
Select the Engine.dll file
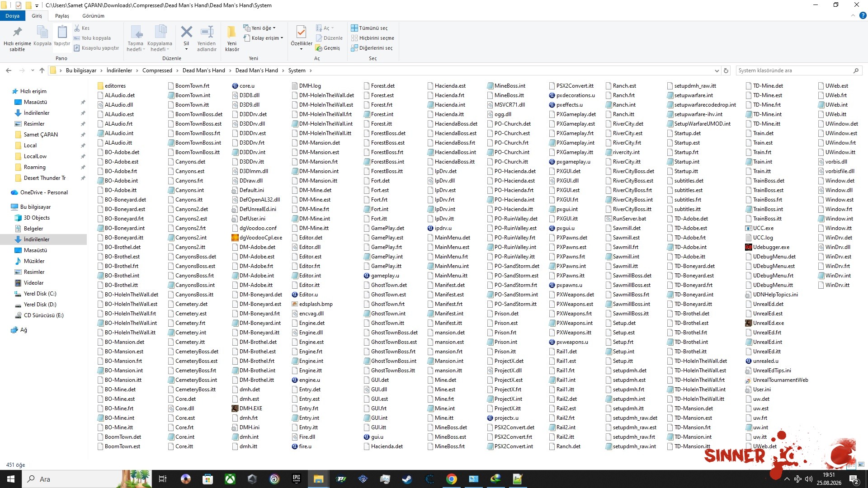(307, 333)
